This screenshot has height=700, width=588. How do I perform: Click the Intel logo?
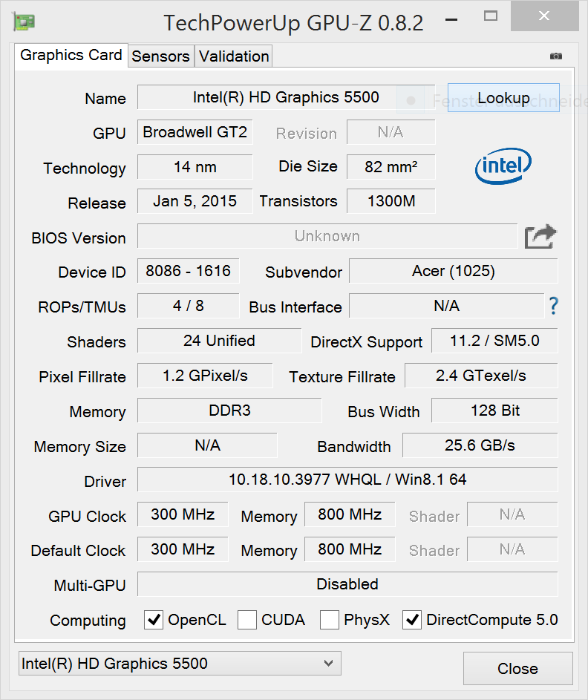(503, 166)
